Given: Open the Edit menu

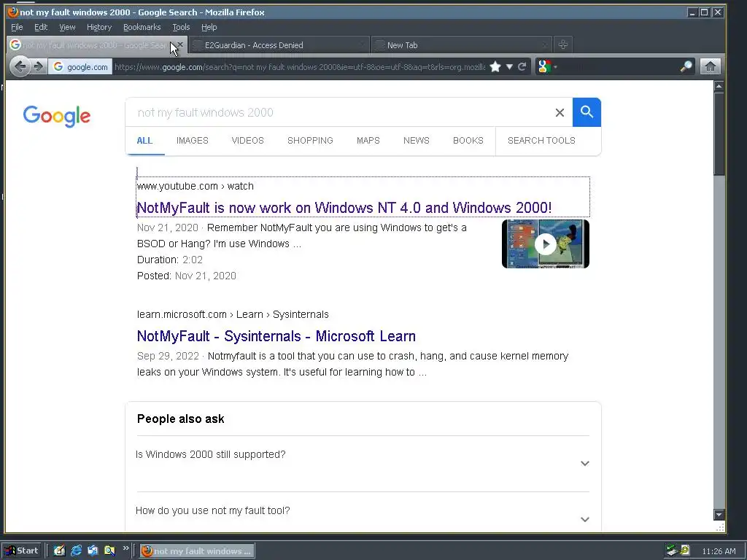Looking at the screenshot, I should [x=41, y=27].
